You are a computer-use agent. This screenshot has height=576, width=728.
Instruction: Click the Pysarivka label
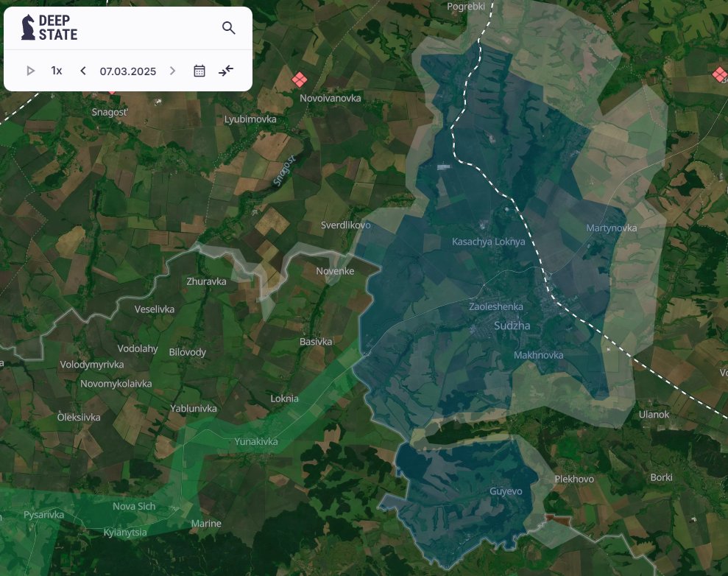43,515
